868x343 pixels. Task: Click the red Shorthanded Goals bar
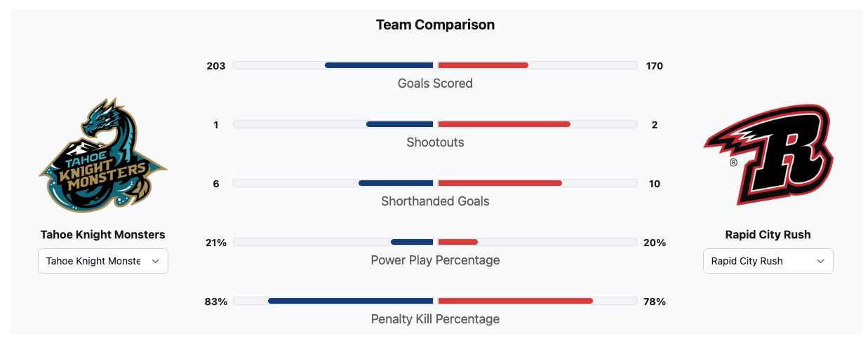click(x=500, y=183)
